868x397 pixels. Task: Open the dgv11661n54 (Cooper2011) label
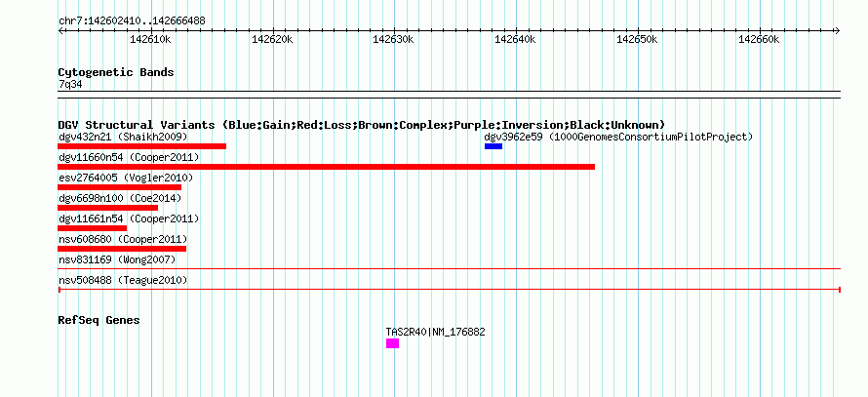(129, 218)
